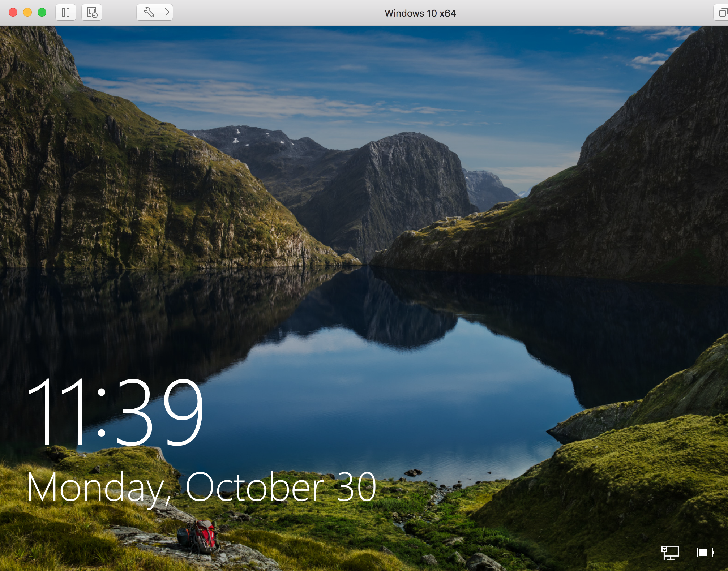Enter full screen with green button
The width and height of the screenshot is (728, 571).
(x=42, y=13)
